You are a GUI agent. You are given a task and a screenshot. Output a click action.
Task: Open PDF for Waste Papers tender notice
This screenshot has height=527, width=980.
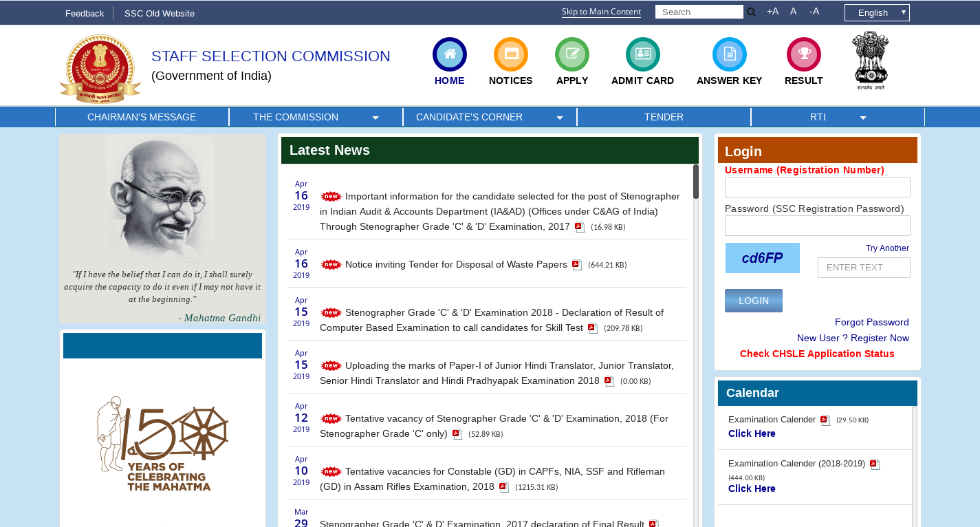(576, 264)
